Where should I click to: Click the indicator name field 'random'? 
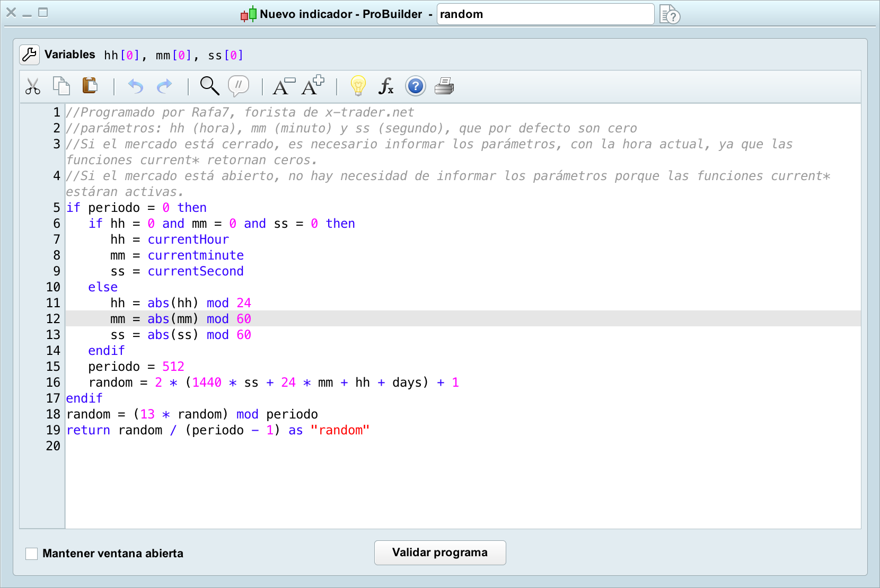pos(545,14)
